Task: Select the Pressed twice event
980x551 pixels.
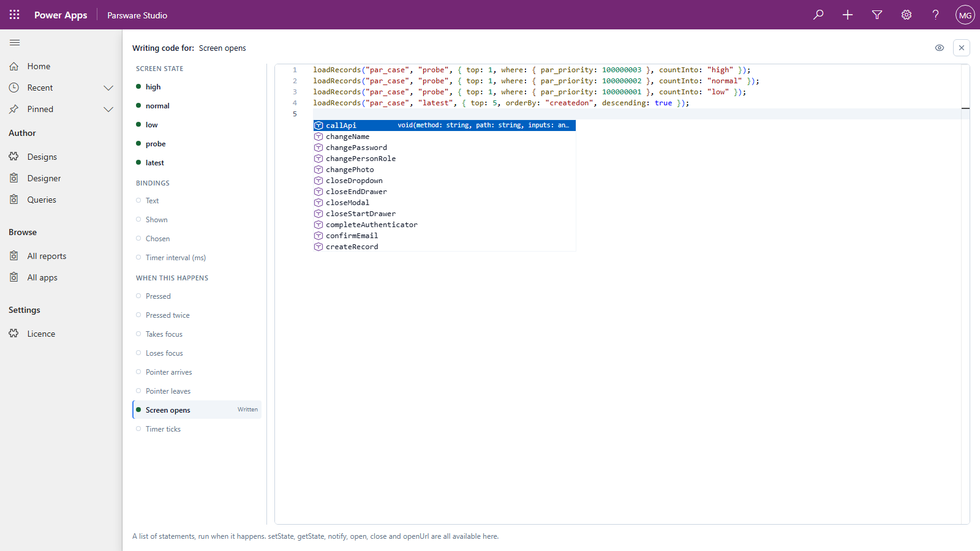Action: click(197, 315)
